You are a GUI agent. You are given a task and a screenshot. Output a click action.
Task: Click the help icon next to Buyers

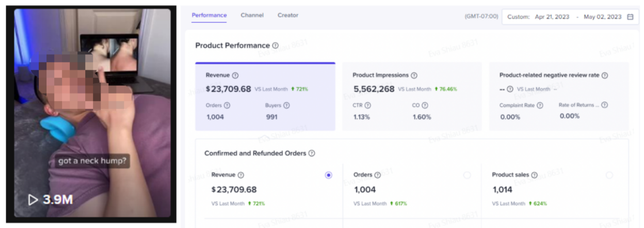[286, 105]
